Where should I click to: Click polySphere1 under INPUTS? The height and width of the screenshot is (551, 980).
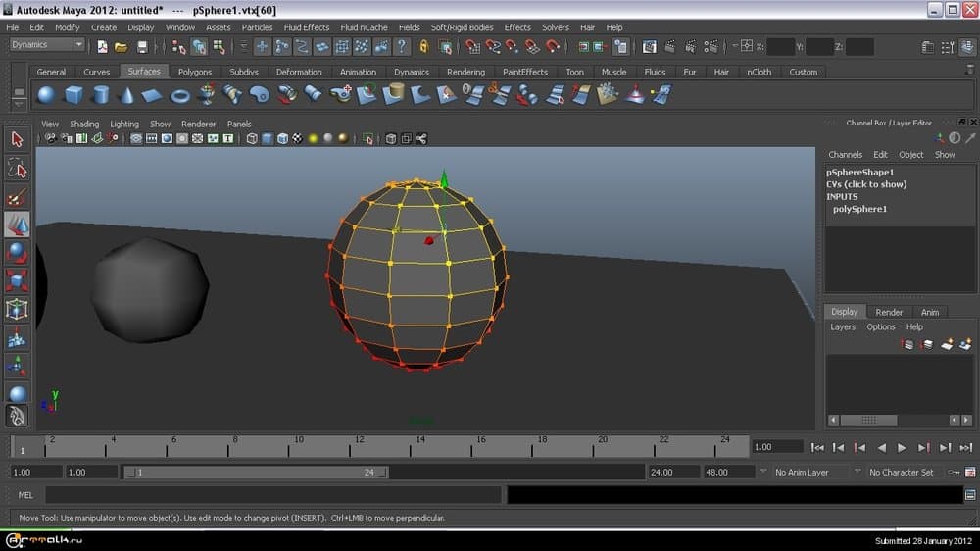click(x=859, y=209)
